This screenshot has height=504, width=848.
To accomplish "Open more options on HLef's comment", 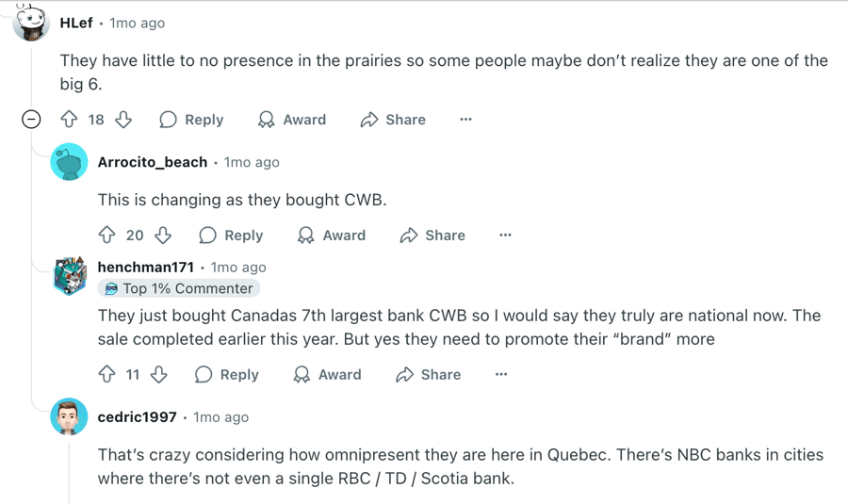I will coord(465,120).
